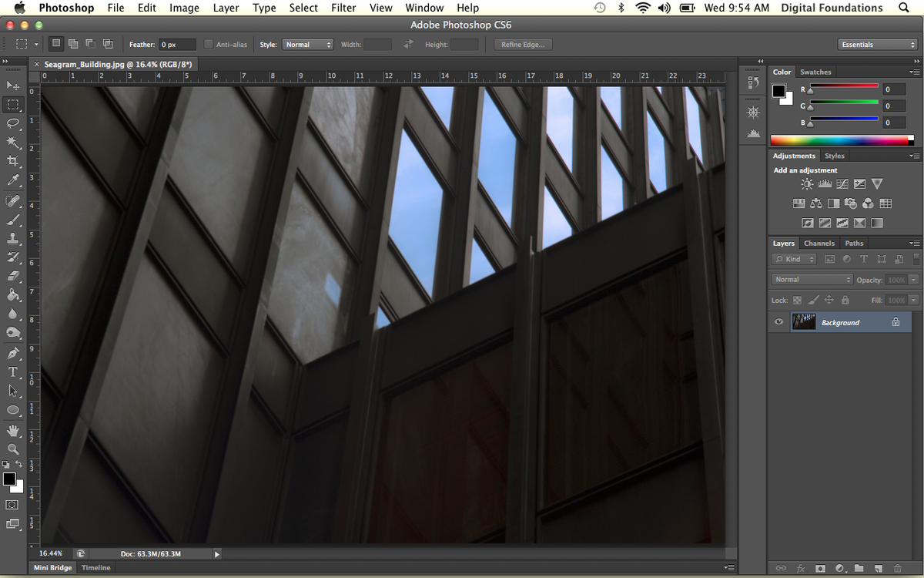The width and height of the screenshot is (924, 578).
Task: Select the Crop tool
Action: point(13,161)
